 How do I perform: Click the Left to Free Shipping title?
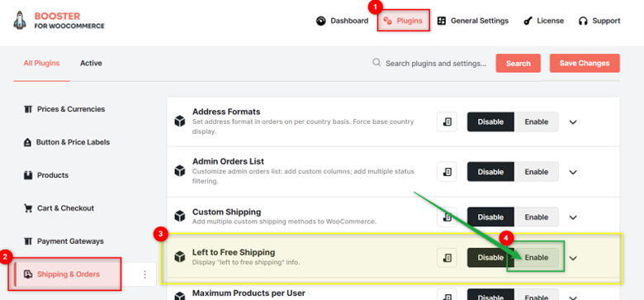234,252
